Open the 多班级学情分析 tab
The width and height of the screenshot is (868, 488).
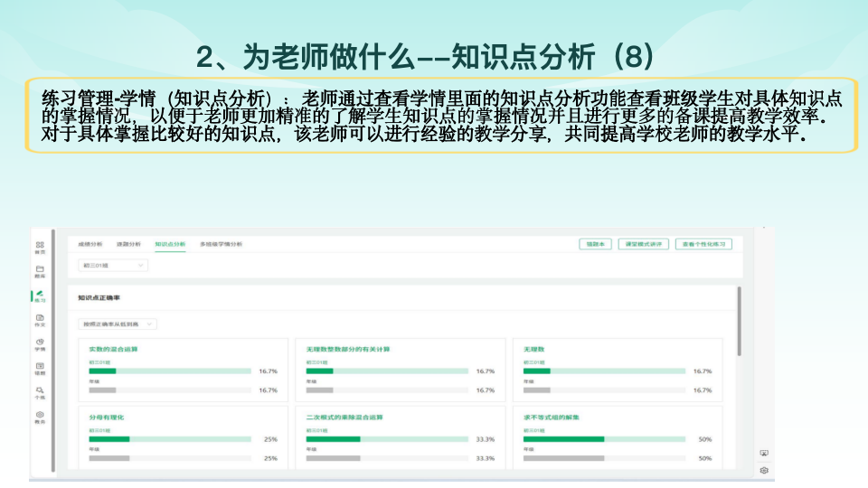pyautogui.click(x=221, y=244)
